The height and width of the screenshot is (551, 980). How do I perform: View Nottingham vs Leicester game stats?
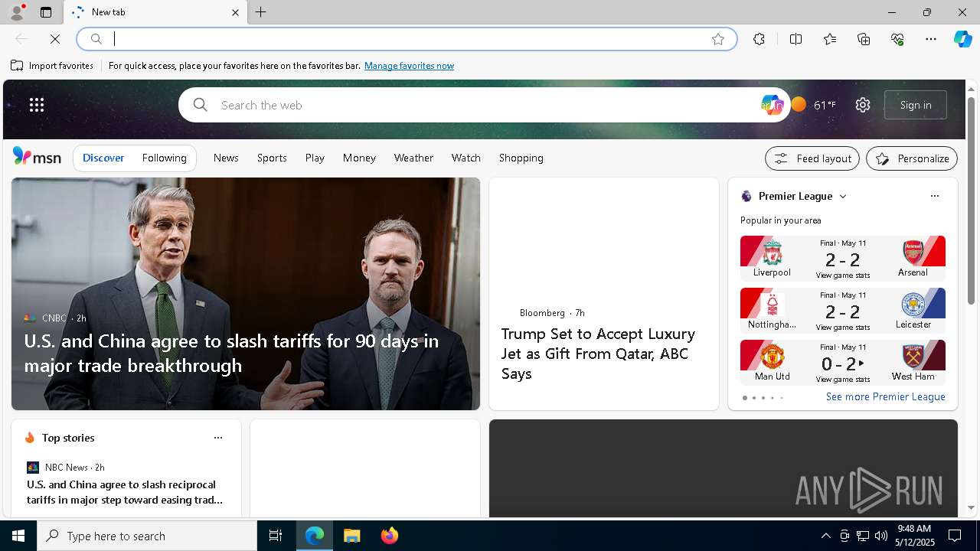pos(843,327)
